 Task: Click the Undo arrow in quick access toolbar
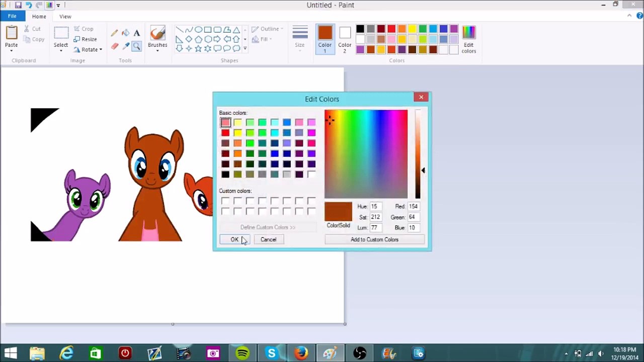(x=29, y=5)
